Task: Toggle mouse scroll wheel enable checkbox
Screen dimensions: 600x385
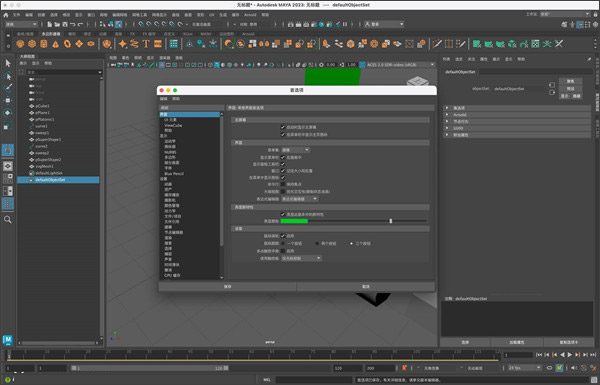Action: tap(283, 236)
